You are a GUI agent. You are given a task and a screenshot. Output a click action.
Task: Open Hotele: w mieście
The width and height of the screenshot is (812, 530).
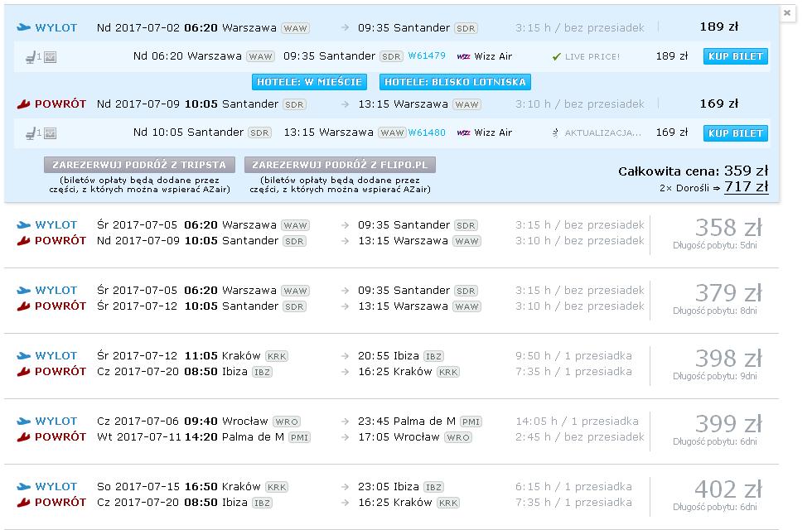(x=309, y=82)
